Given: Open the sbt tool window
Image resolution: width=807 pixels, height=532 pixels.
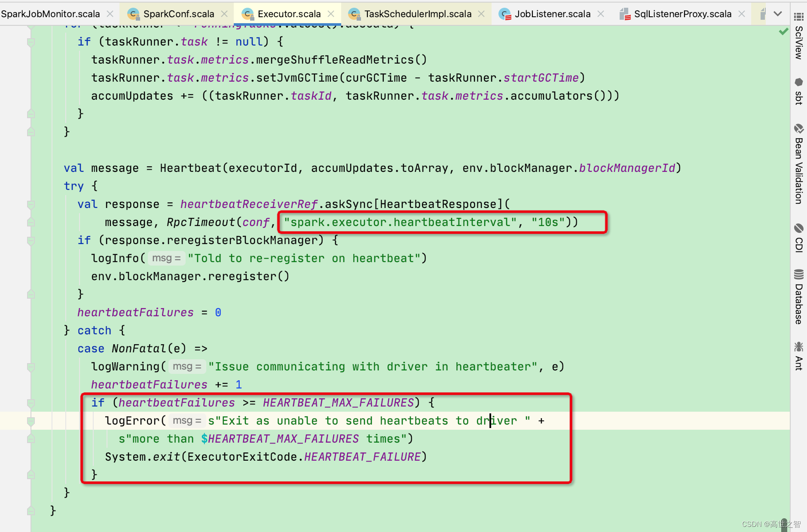Looking at the screenshot, I should [798, 92].
